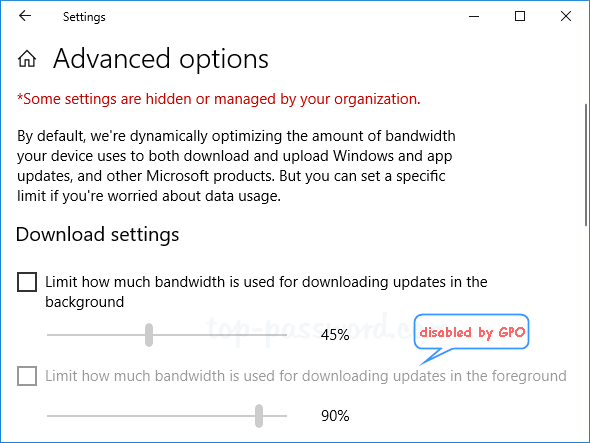Click the foreground bandwidth limit label text

point(306,376)
